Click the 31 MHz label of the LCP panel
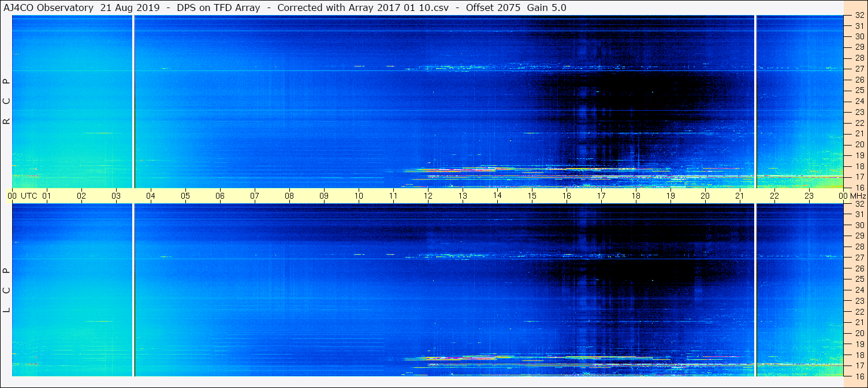Screen dimensions: 868x388 click(x=859, y=214)
